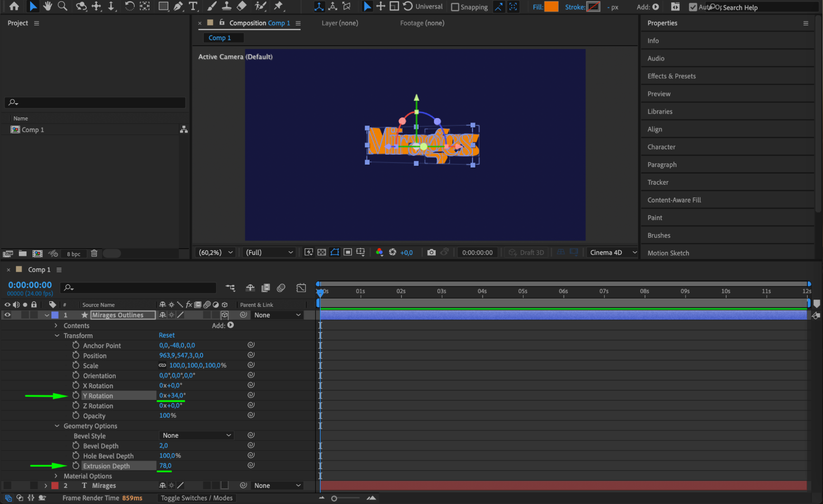Select the Hand tool in toolbar
Image resolution: width=823 pixels, height=504 pixels.
pos(48,6)
